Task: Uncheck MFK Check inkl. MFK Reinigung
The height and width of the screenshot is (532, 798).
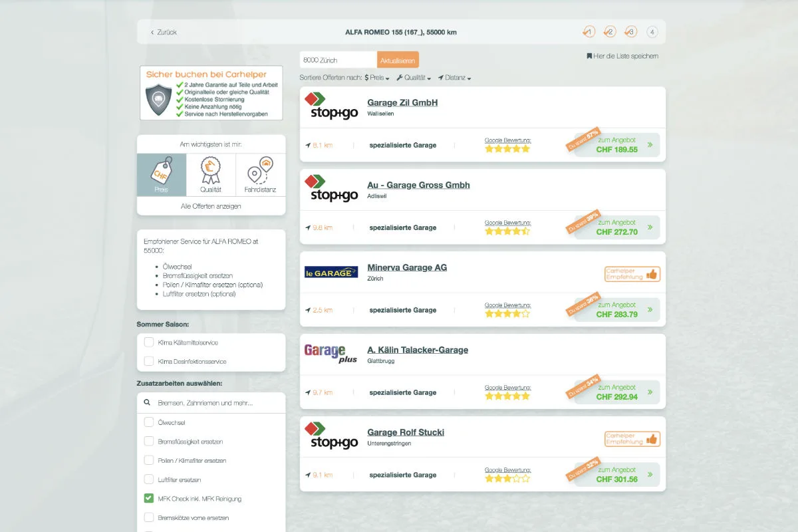Action: (x=149, y=498)
